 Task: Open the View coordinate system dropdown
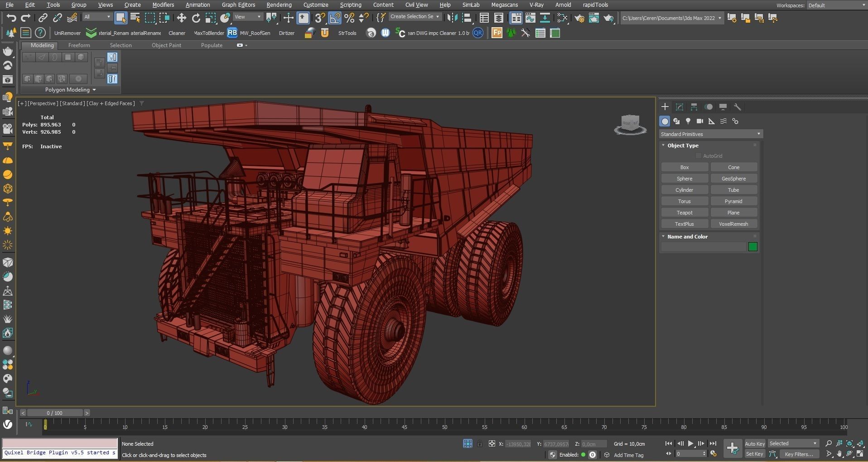click(248, 17)
